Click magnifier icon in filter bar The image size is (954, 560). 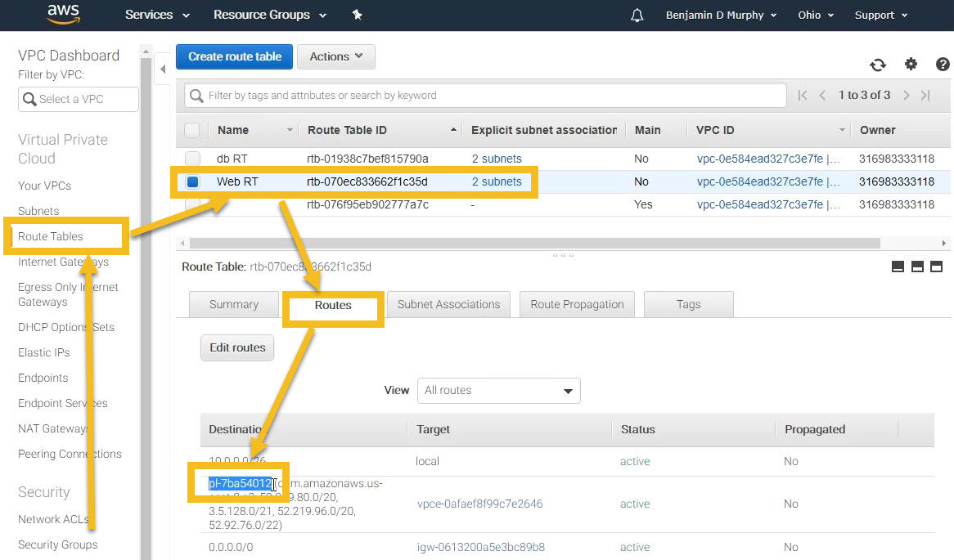[x=196, y=96]
